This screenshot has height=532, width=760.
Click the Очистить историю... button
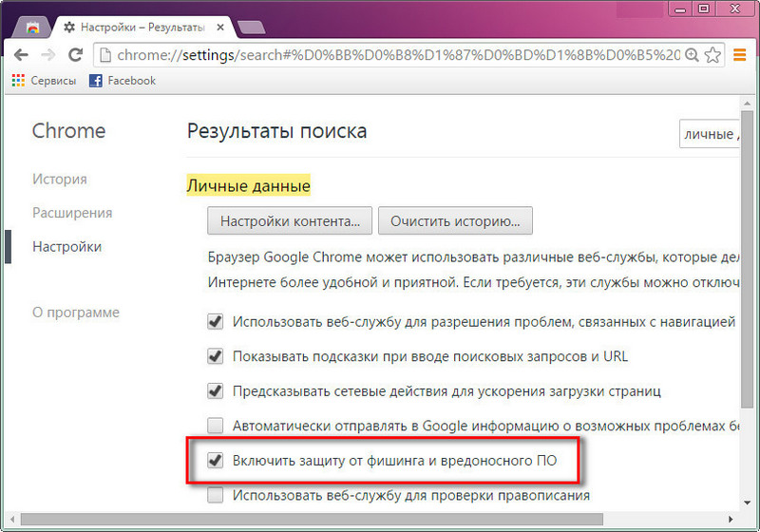pyautogui.click(x=455, y=221)
